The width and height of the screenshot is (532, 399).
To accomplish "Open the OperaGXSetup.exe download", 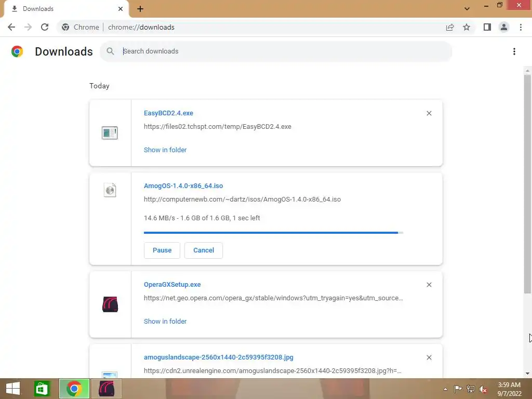I will coord(172,285).
